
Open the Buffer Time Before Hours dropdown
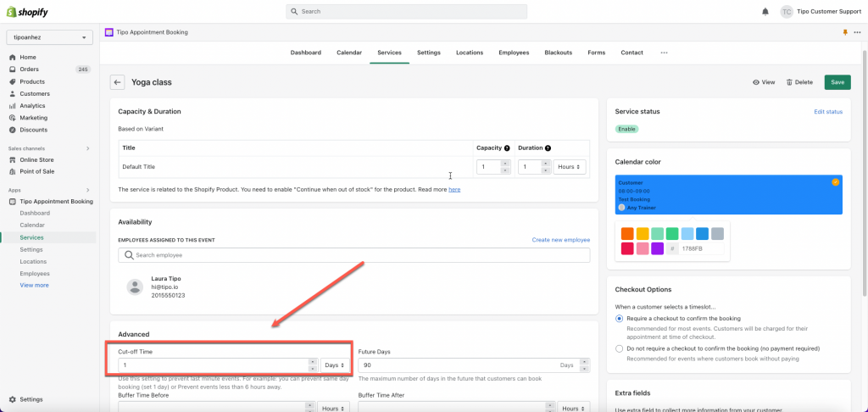334,408
